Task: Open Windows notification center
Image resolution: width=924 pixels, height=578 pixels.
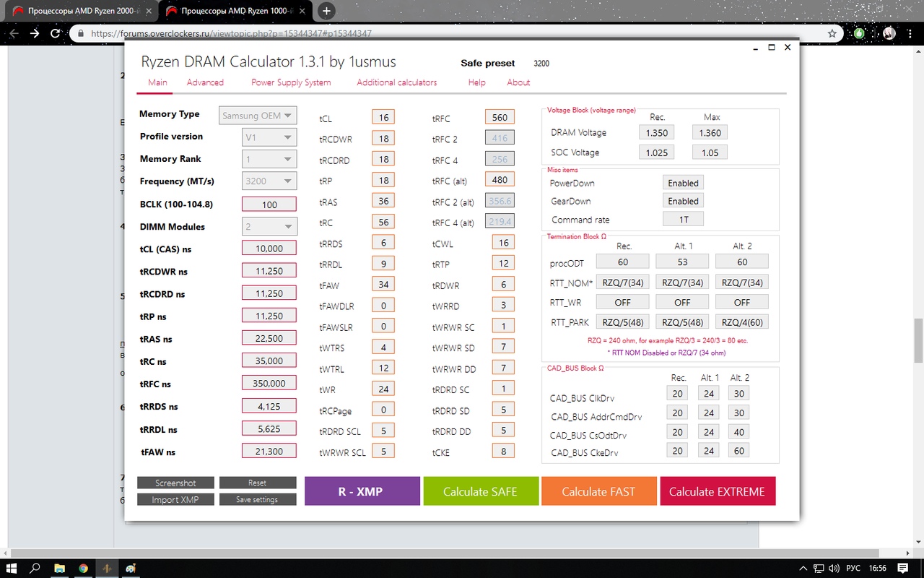Action: [905, 568]
